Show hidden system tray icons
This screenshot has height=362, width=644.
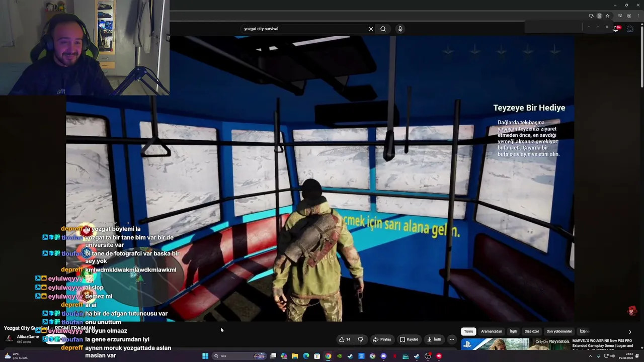(x=591, y=356)
